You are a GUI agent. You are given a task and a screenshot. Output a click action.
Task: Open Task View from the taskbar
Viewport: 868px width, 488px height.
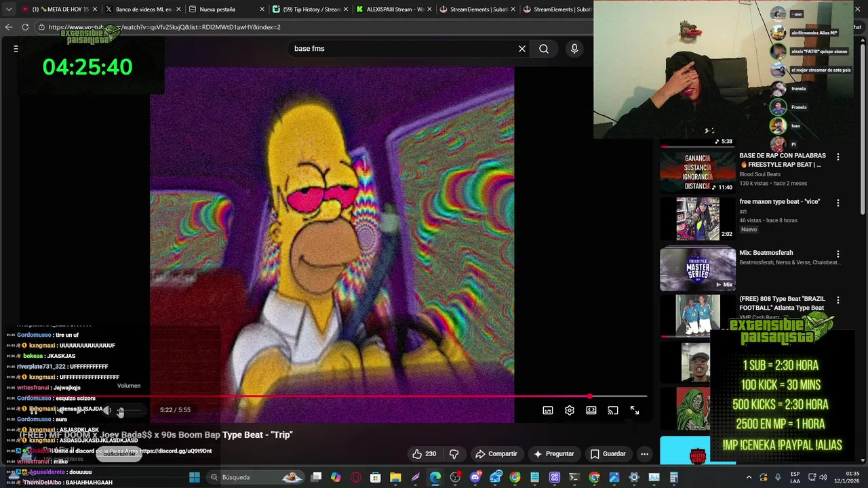point(316,477)
